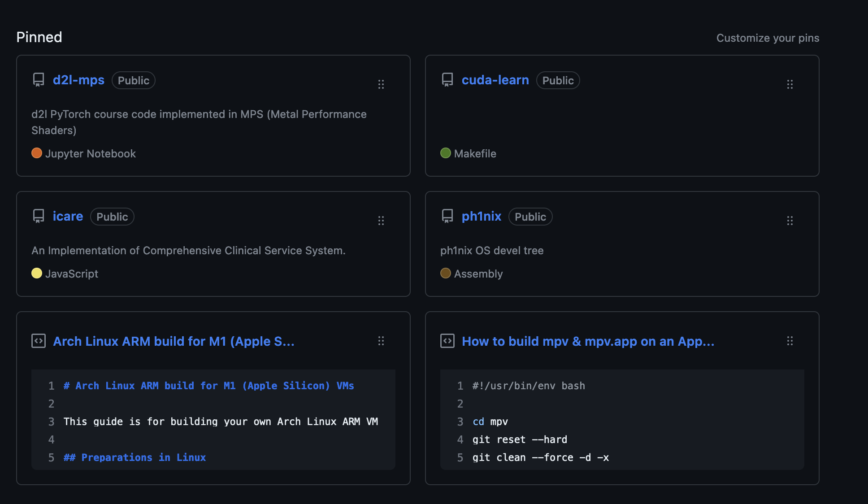The height and width of the screenshot is (504, 868).
Task: Open the icare repository
Action: (x=68, y=217)
